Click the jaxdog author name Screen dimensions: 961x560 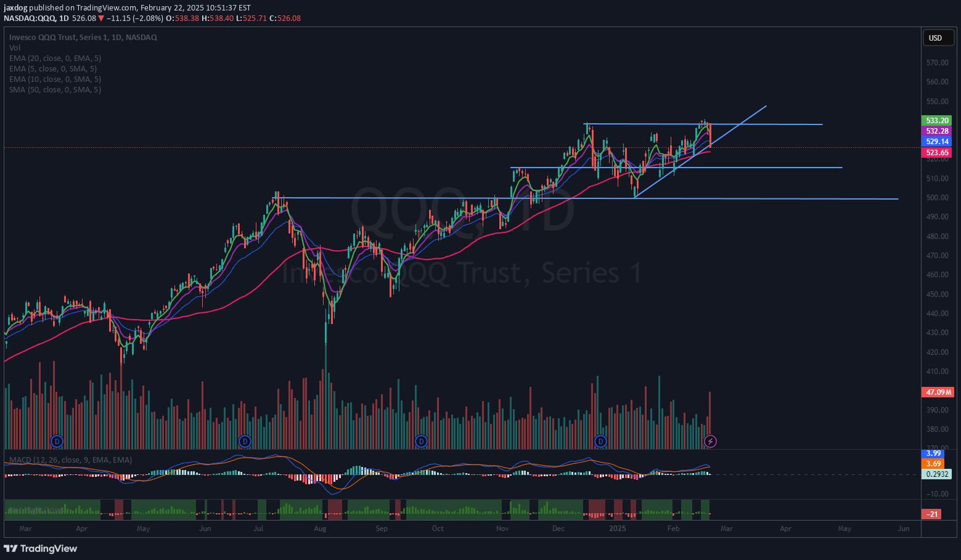(15, 8)
